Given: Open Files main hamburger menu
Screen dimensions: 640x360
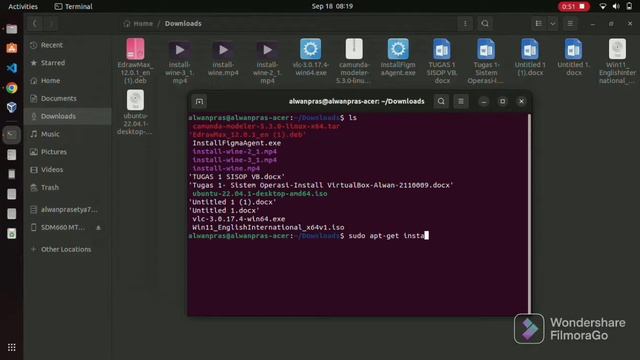Looking at the screenshot, I should coord(570,24).
